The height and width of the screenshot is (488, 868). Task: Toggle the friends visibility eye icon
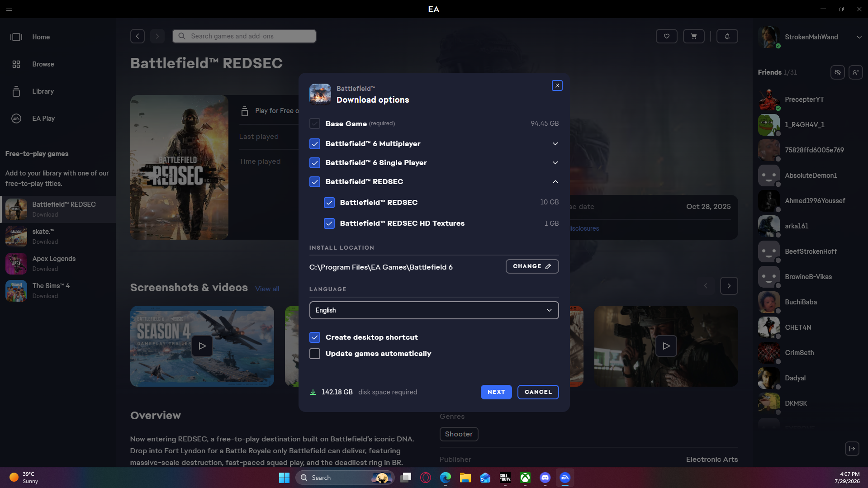coord(837,72)
